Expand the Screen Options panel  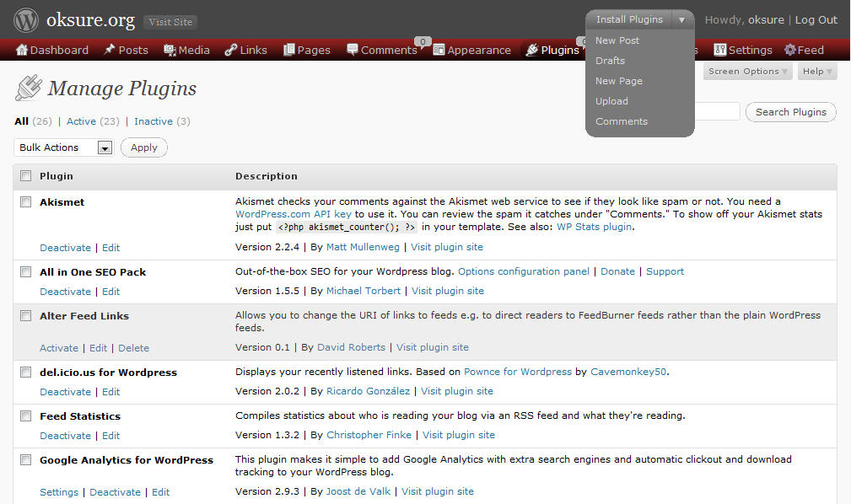[x=748, y=72]
